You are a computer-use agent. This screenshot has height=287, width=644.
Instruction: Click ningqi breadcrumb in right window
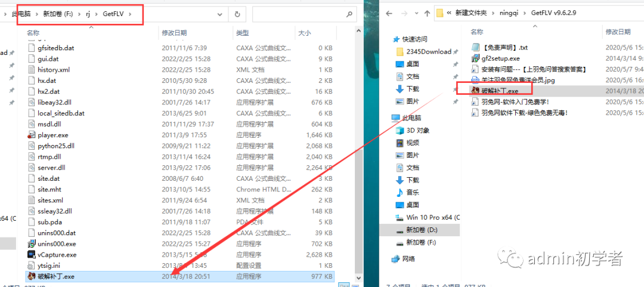pyautogui.click(x=509, y=13)
